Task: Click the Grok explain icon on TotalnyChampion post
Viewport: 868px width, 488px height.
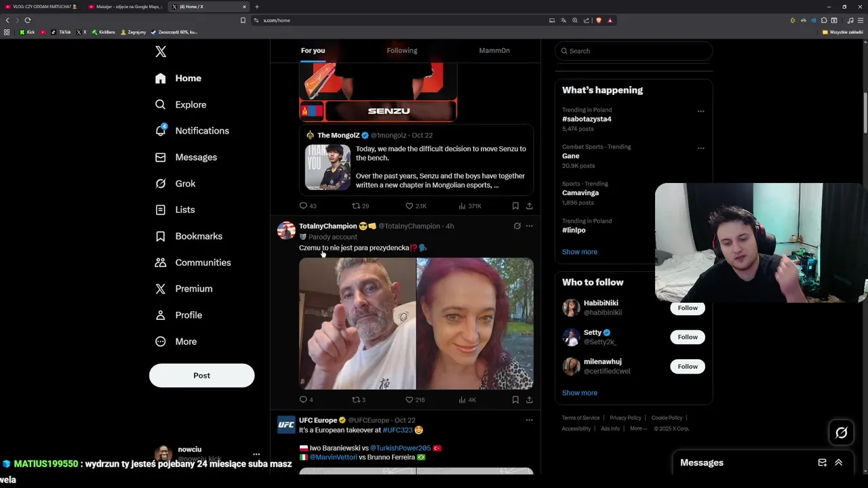Action: 517,226
